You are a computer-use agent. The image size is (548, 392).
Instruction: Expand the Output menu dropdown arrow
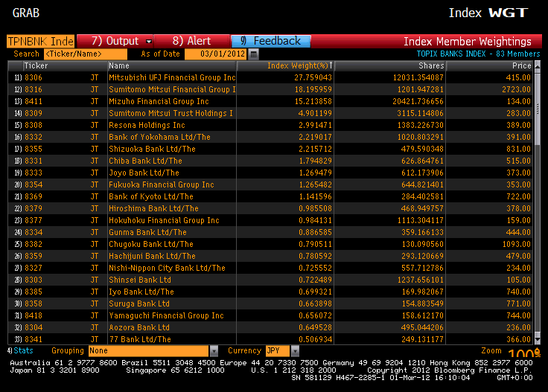click(149, 42)
